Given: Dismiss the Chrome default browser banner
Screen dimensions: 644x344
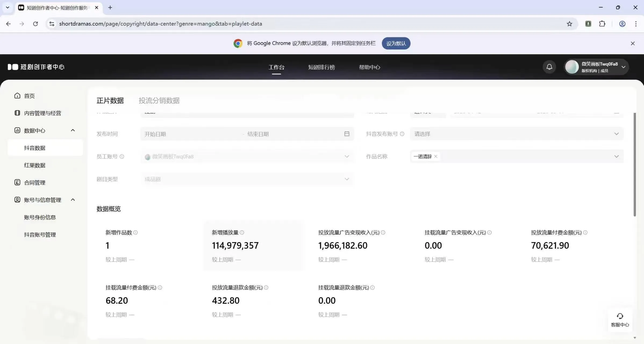Looking at the screenshot, I should pyautogui.click(x=633, y=44).
